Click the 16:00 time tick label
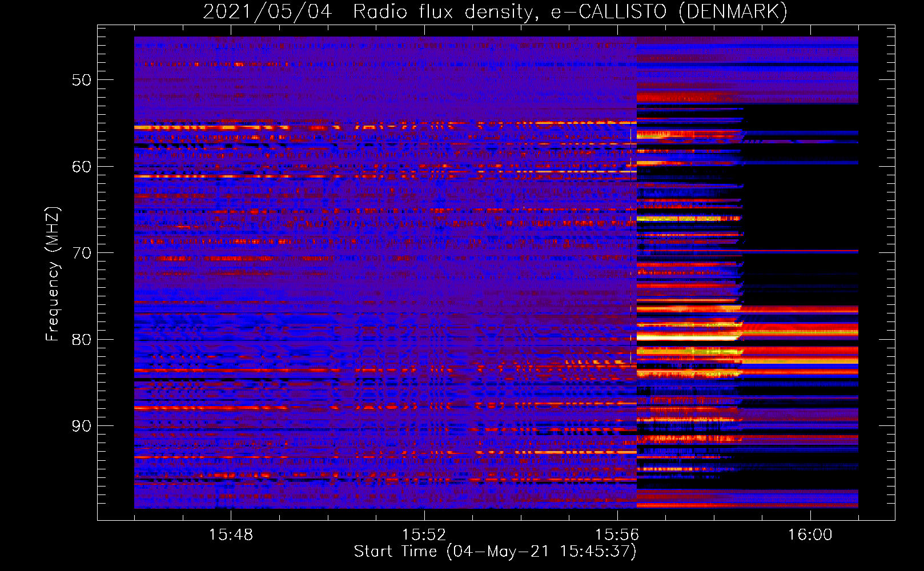Screen dimensions: 924x571 click(810, 535)
